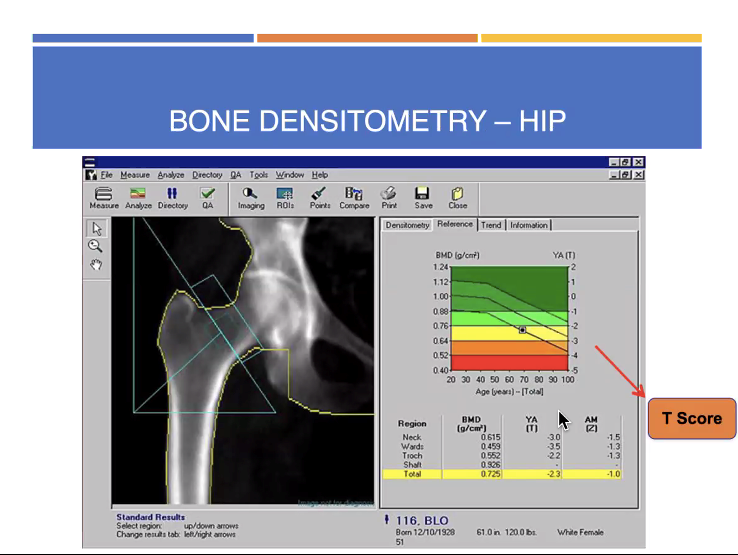Switch to the Densitometry tab
Image resolution: width=738 pixels, height=555 pixels.
tap(407, 225)
